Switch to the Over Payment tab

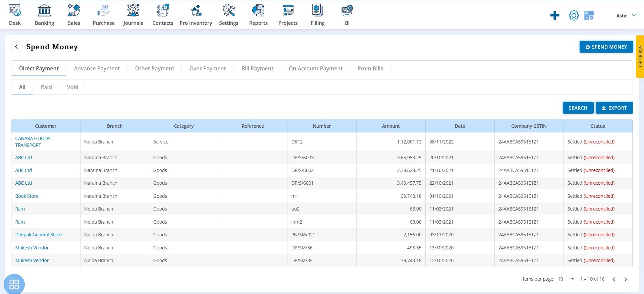pos(208,68)
